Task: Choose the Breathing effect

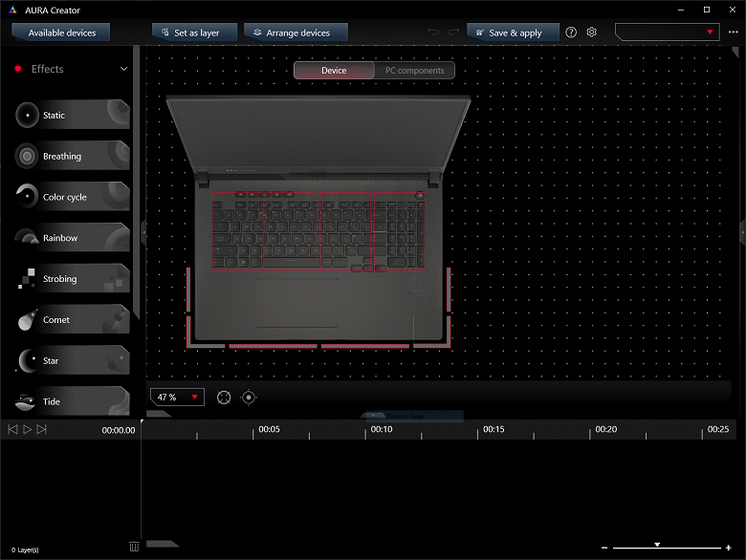Action: pyautogui.click(x=73, y=156)
